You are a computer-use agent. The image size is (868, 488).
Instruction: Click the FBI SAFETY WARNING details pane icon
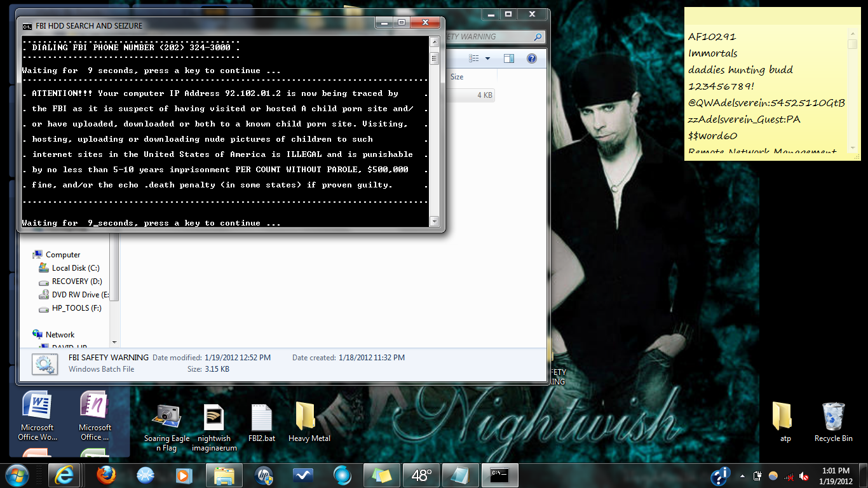tap(44, 363)
